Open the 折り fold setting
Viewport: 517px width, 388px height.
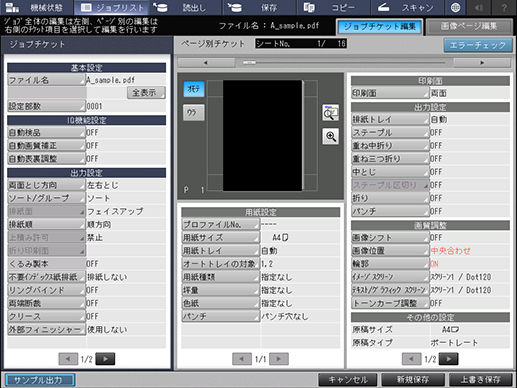[x=390, y=198]
